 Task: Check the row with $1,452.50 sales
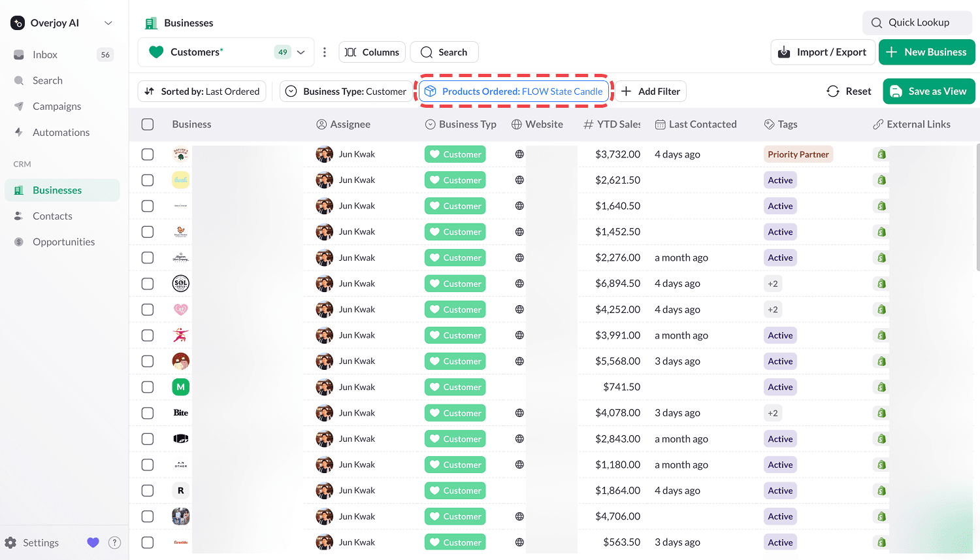click(148, 232)
